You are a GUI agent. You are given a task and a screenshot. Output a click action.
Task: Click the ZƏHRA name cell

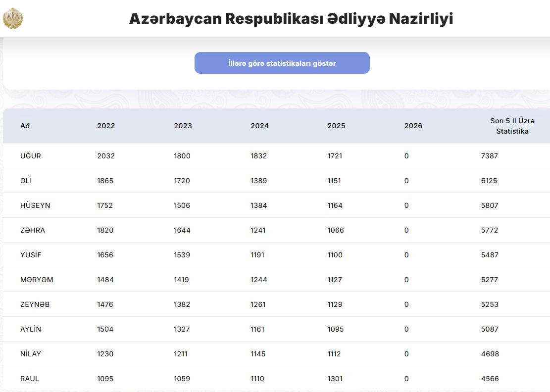(33, 230)
